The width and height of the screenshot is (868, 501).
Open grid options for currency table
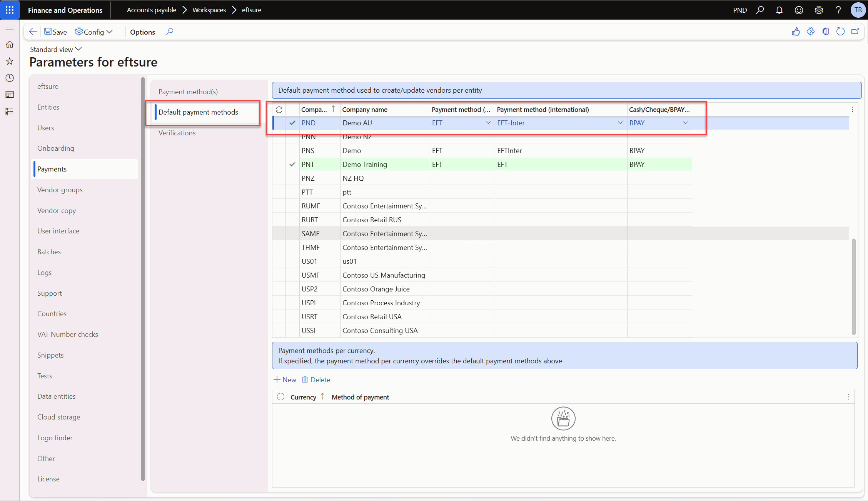pos(848,397)
